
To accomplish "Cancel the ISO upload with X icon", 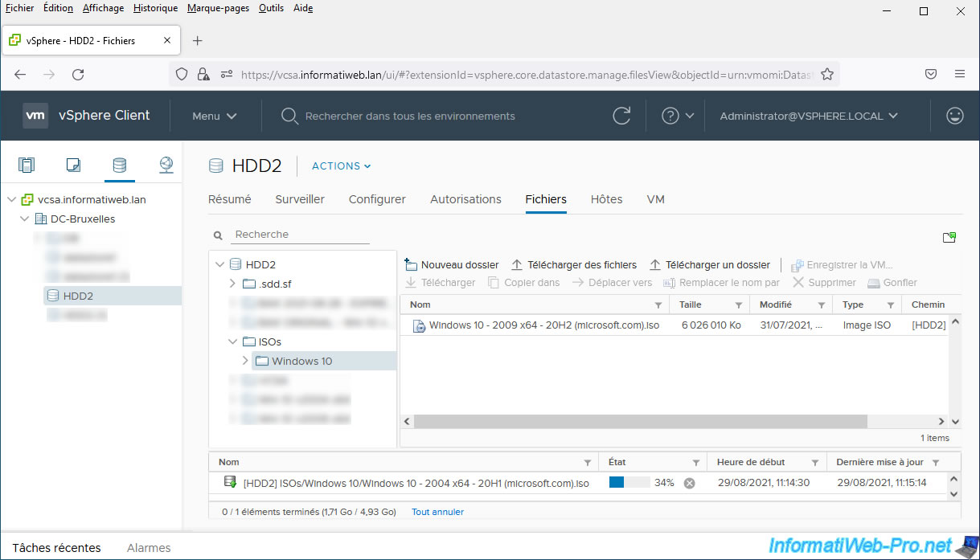I will 689,483.
